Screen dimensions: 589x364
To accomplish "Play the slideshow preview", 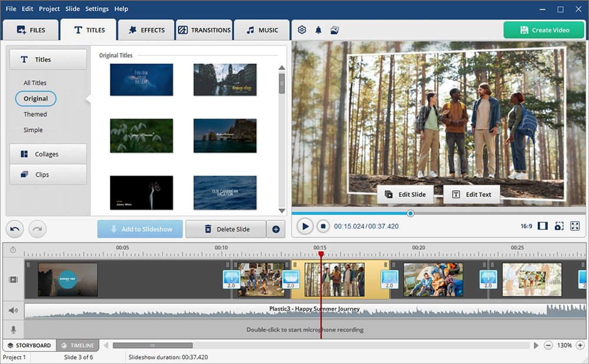I will 305,226.
